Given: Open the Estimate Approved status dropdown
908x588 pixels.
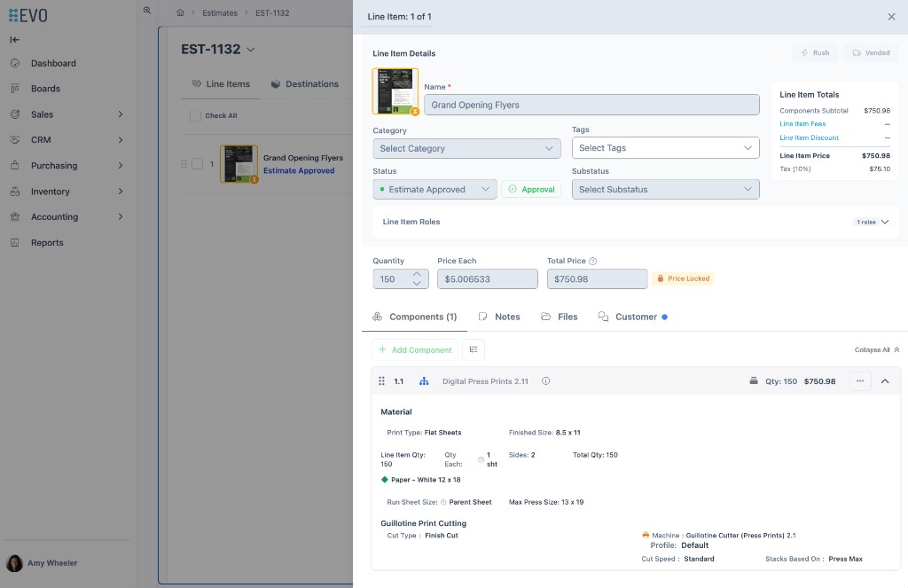Looking at the screenshot, I should pos(434,190).
